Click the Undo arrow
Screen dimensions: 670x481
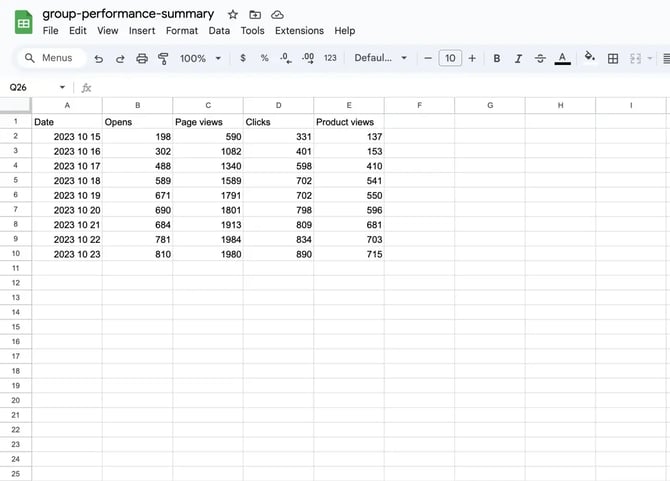pyautogui.click(x=99, y=59)
